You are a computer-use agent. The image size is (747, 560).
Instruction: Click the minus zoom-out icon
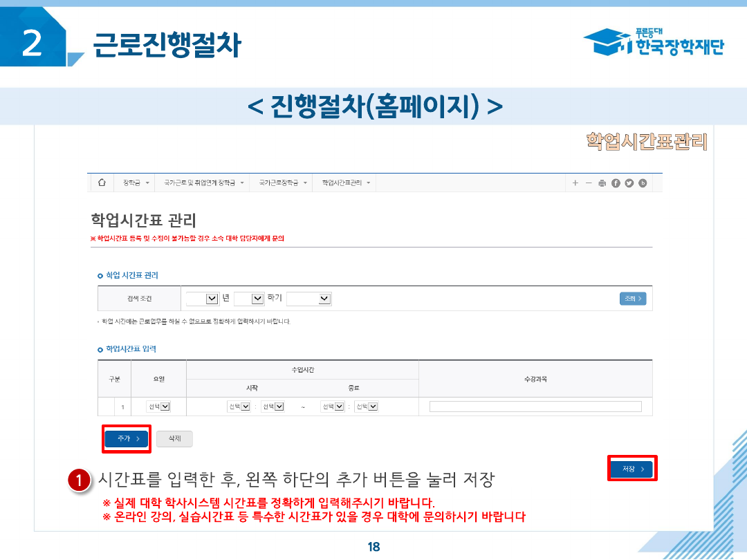[x=589, y=183]
